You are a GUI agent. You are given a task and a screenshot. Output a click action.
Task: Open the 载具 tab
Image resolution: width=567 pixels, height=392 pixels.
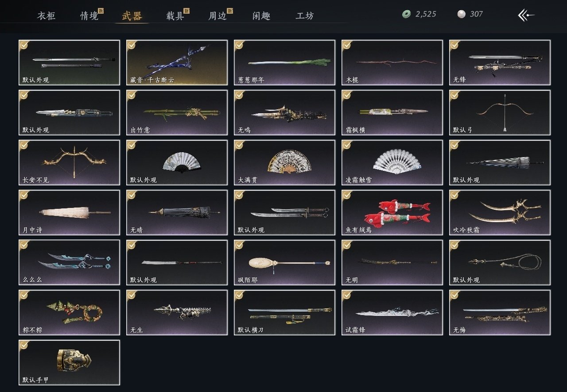pos(175,16)
